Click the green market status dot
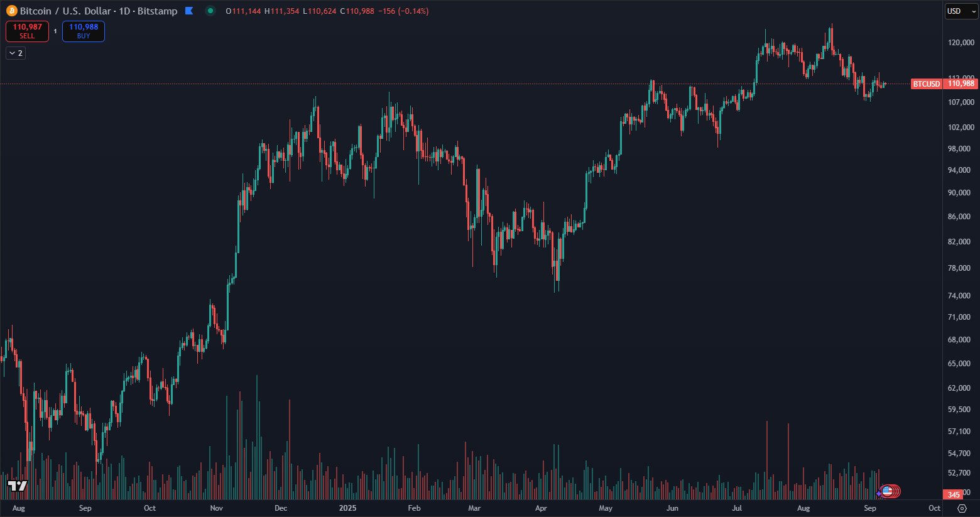Viewport: 980px width, 517px height. click(x=210, y=11)
